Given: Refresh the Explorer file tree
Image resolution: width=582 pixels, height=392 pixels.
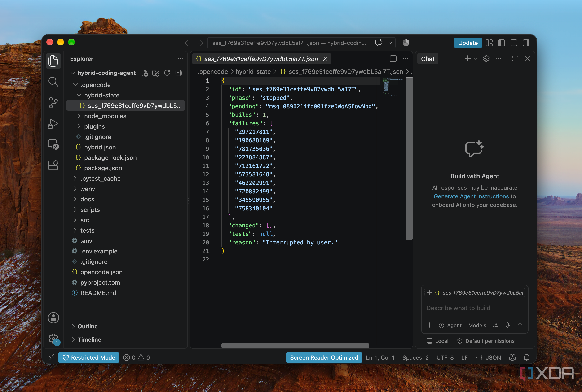Looking at the screenshot, I should point(167,73).
